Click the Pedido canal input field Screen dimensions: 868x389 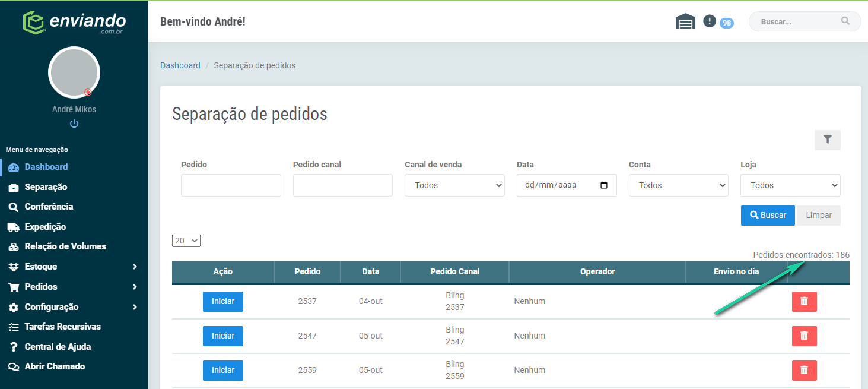pyautogui.click(x=343, y=185)
